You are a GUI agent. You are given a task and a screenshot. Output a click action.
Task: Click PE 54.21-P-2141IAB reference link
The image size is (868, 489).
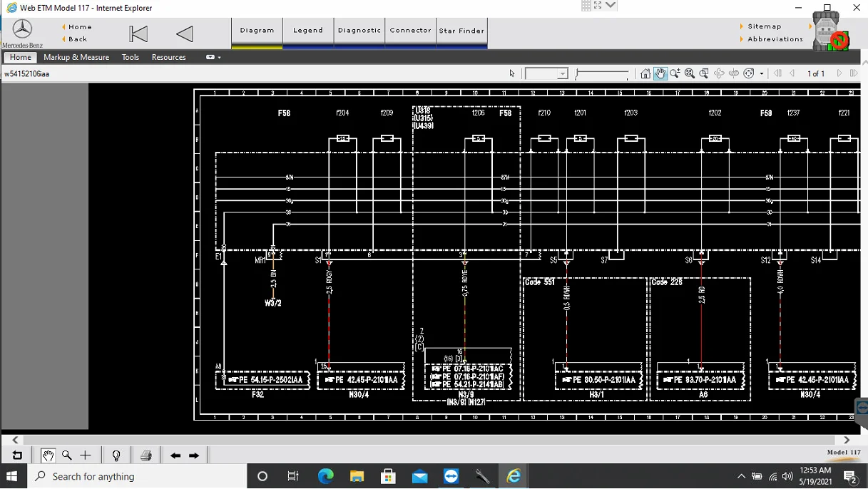coord(467,384)
